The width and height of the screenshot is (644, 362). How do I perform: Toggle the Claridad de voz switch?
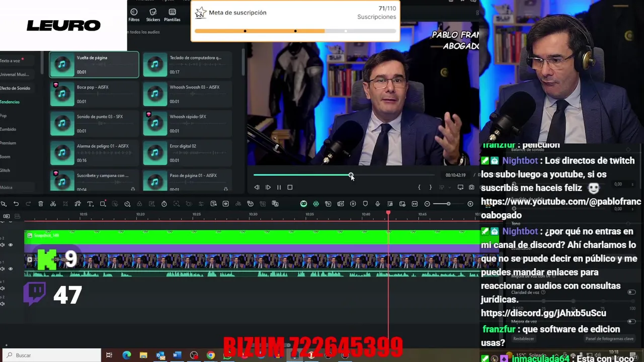(x=631, y=292)
